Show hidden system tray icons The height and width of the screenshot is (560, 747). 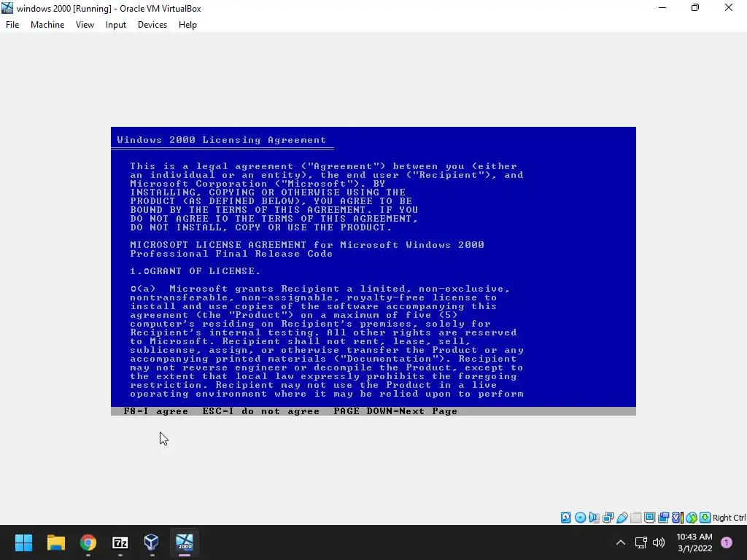click(621, 542)
